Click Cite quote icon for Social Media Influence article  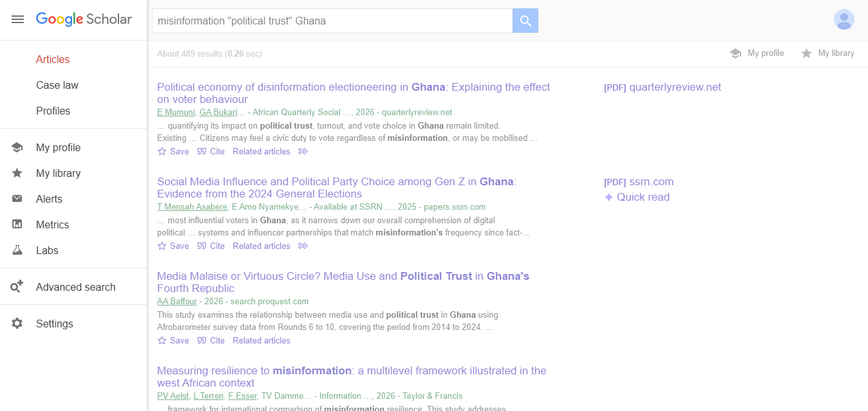[x=202, y=246]
